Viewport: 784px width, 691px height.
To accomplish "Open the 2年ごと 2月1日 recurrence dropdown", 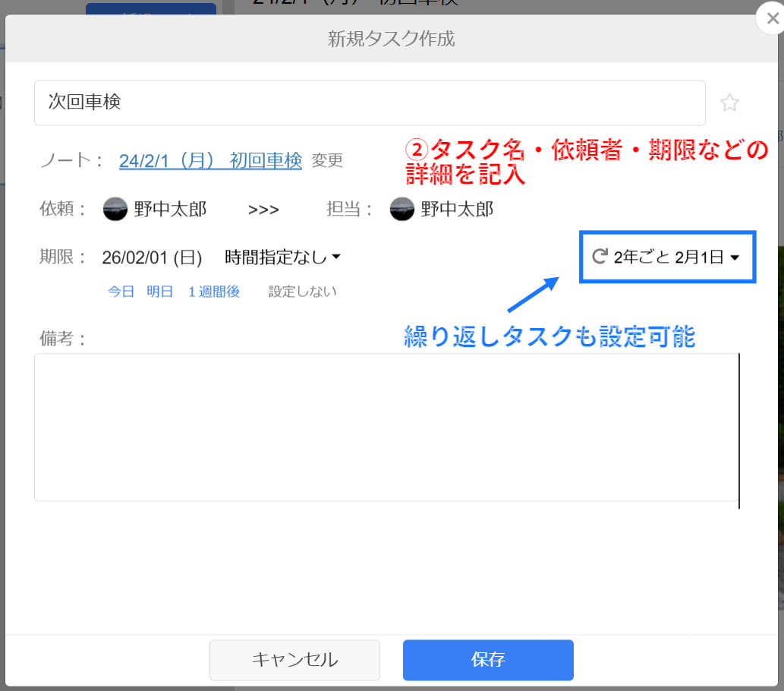I will coord(666,257).
